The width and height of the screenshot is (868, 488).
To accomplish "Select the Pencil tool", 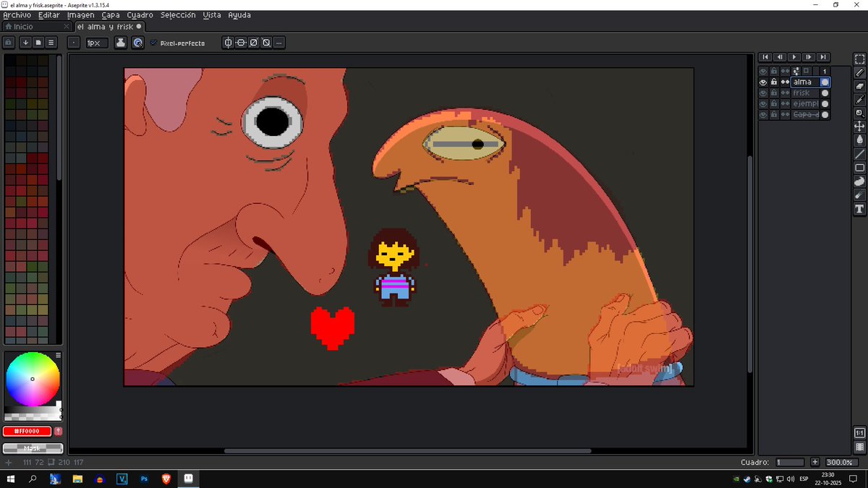I will (x=859, y=73).
